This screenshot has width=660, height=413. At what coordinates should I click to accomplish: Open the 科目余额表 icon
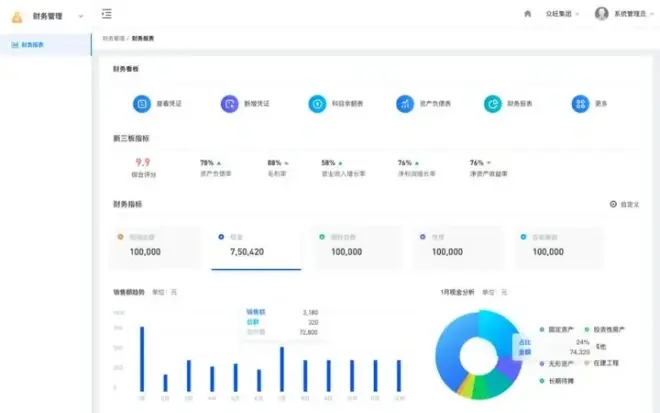[317, 103]
